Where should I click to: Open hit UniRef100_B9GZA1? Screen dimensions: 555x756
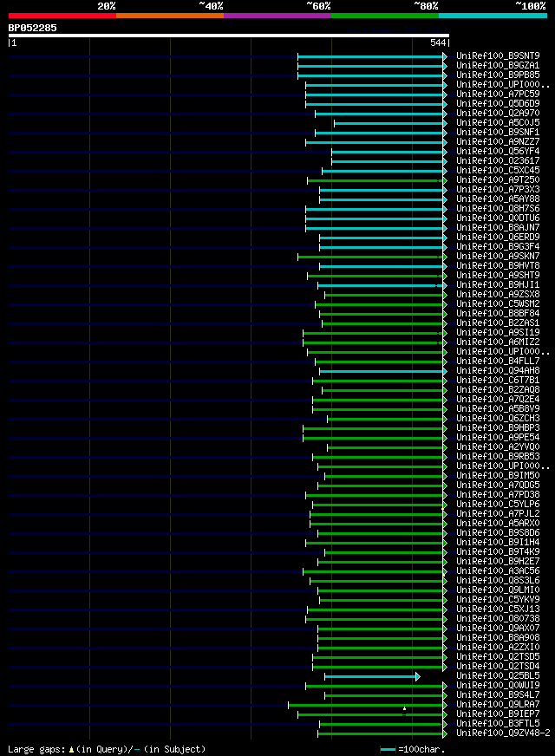click(498, 66)
